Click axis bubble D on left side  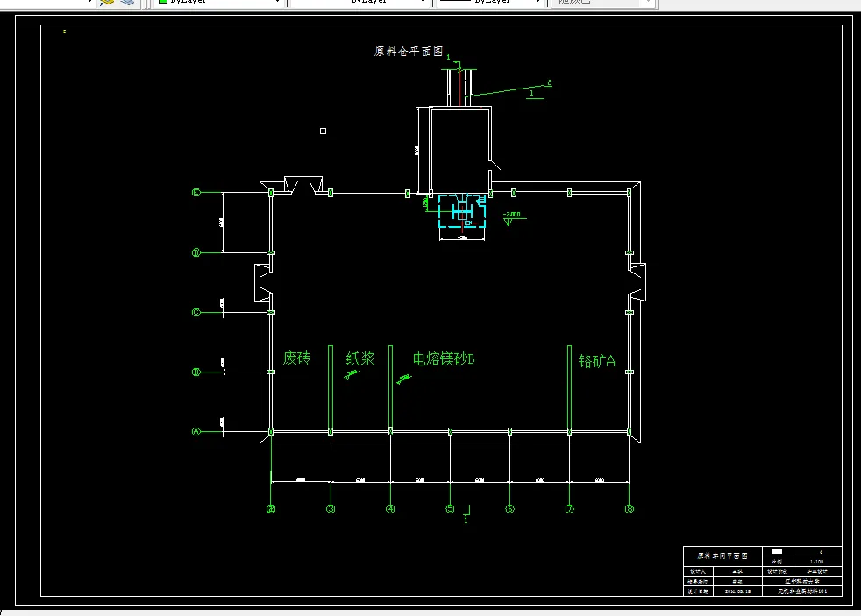pyautogui.click(x=196, y=253)
